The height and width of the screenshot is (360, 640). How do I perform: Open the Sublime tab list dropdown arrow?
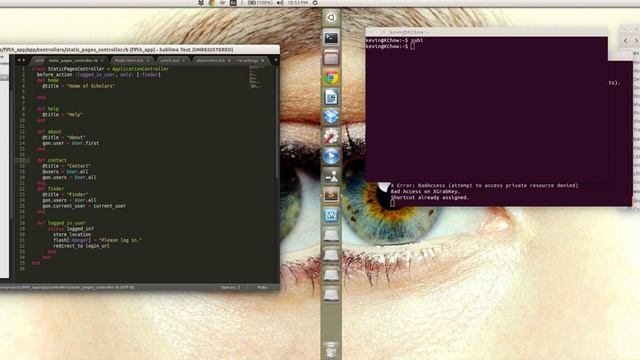(276, 60)
